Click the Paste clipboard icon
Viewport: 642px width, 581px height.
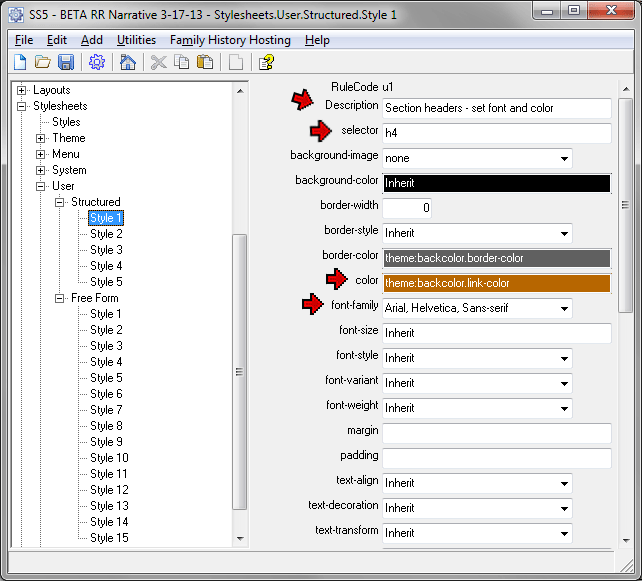(205, 63)
